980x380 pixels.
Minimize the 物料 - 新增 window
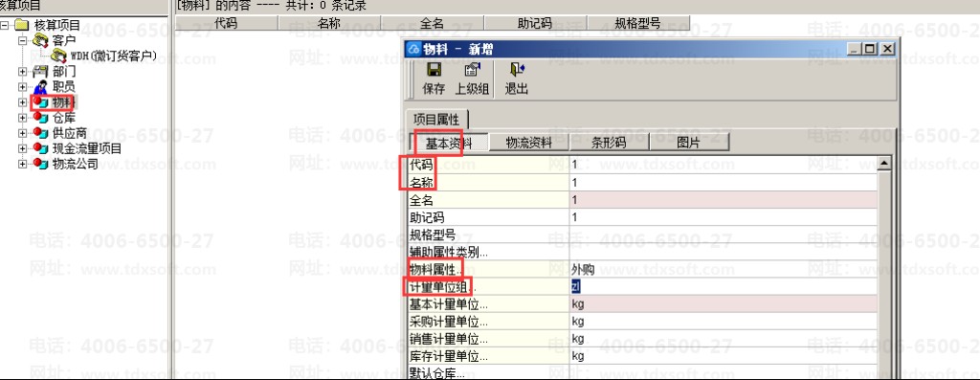point(855,49)
